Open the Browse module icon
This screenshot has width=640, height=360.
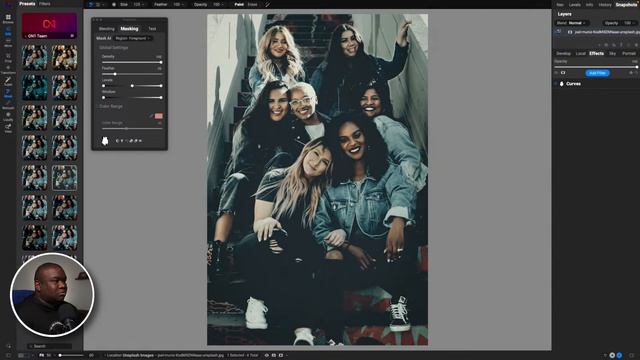click(x=8, y=19)
